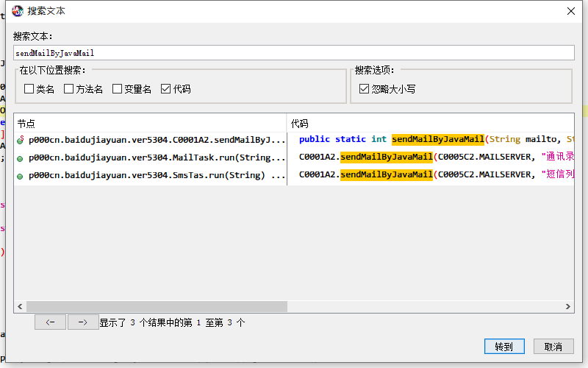588x368 pixels.
Task: Go to next results page arrow button
Action: [x=83, y=322]
